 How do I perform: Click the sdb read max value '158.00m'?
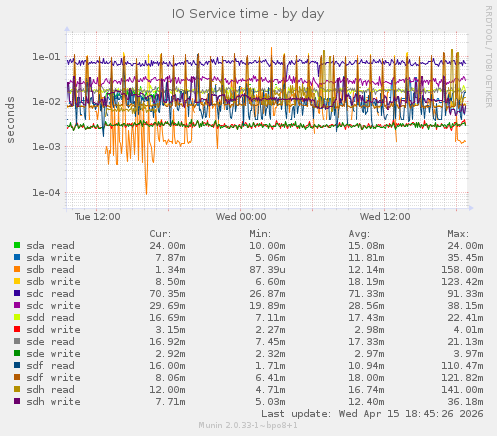coord(462,270)
